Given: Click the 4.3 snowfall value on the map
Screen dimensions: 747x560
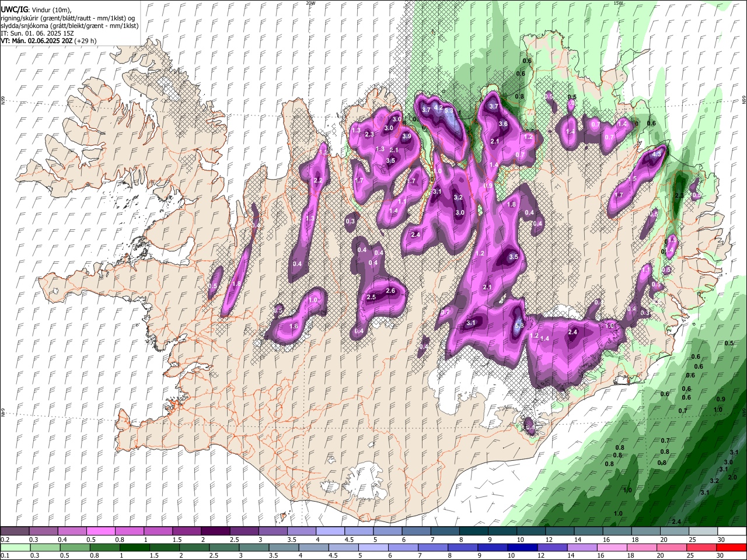Looking at the screenshot, I should [657, 154].
